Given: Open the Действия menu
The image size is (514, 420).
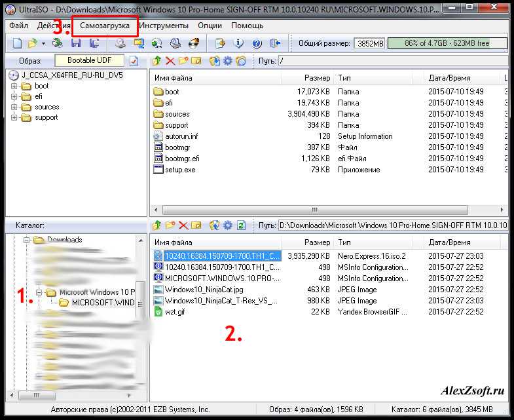Looking at the screenshot, I should (54, 26).
